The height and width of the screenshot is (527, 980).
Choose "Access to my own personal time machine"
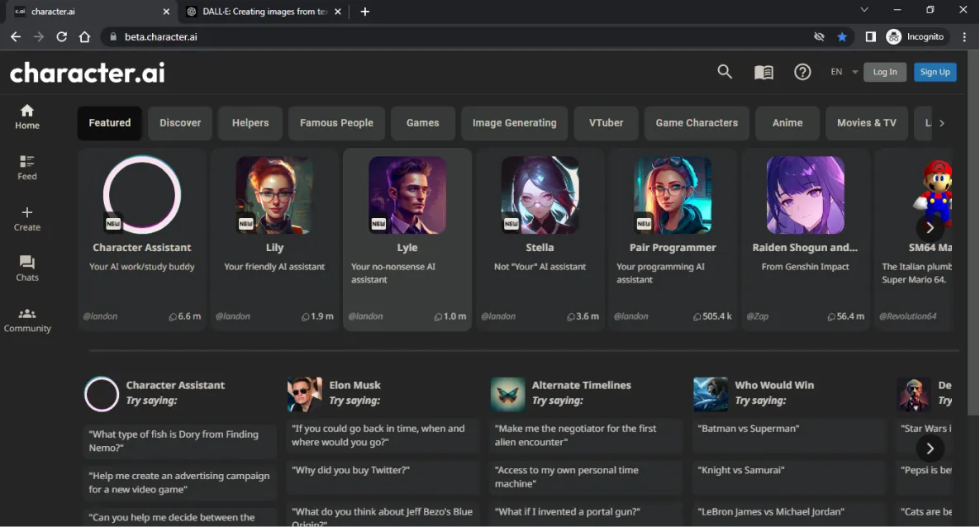[x=586, y=477]
